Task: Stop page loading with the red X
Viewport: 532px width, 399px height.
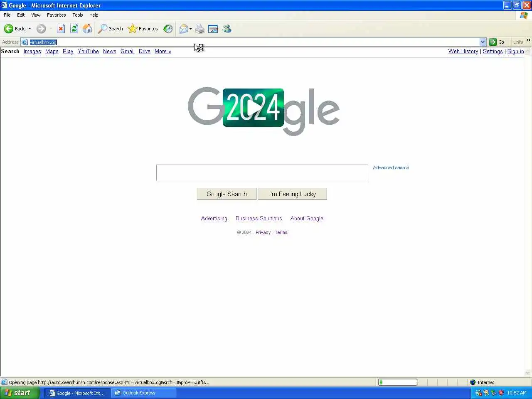Action: click(61, 29)
